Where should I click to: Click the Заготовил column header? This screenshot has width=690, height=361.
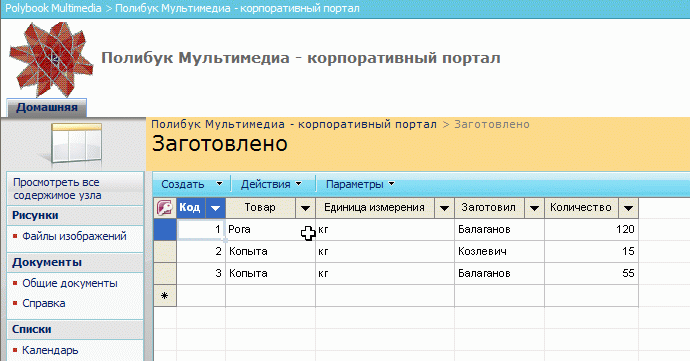pyautogui.click(x=489, y=208)
